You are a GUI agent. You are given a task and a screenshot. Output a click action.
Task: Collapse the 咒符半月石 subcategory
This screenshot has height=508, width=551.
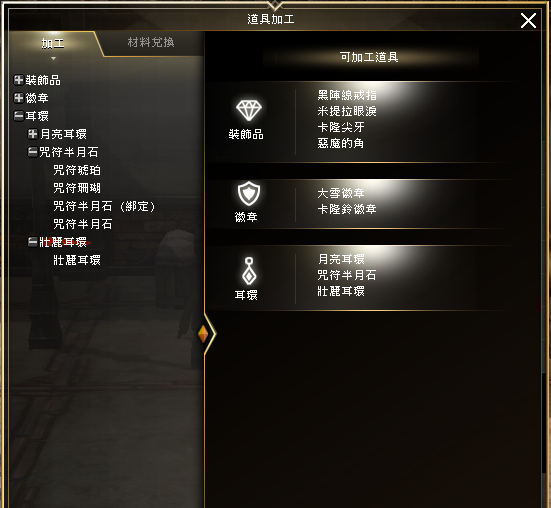(33, 152)
